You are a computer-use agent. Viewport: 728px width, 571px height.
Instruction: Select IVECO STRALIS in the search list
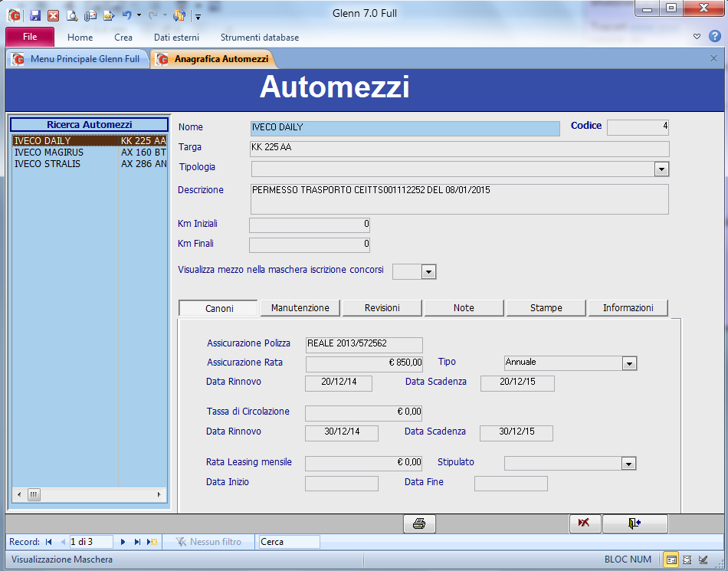click(90, 164)
